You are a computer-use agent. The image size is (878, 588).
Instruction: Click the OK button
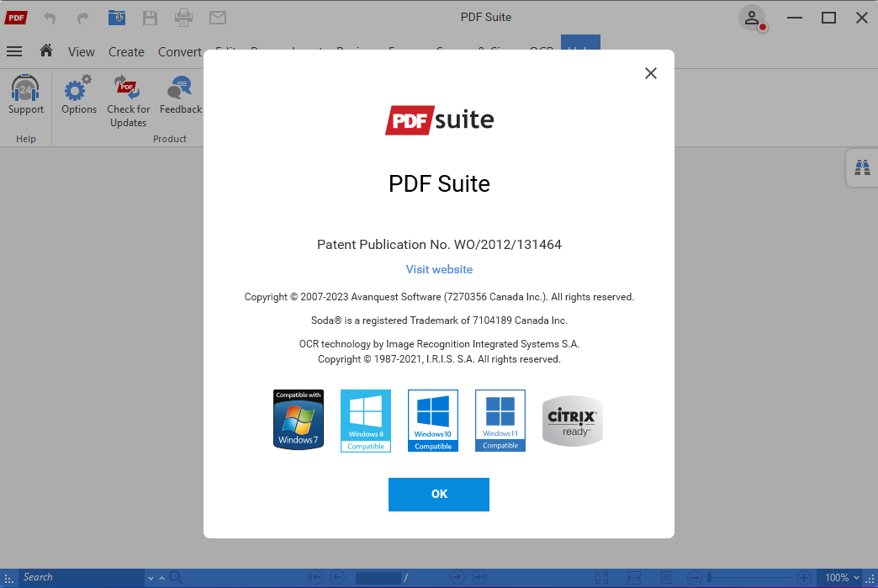439,494
